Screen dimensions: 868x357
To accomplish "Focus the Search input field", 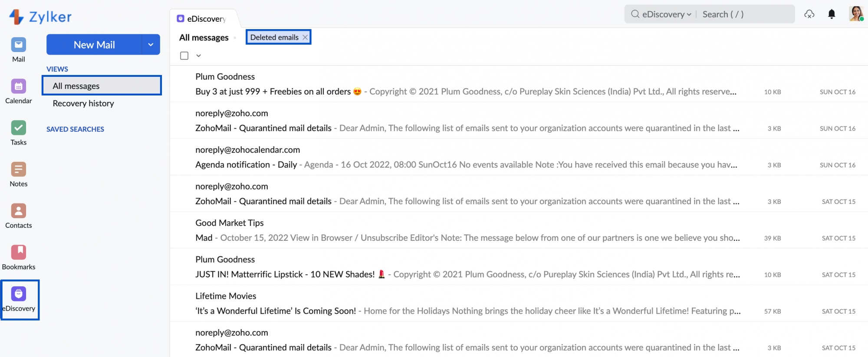I will tap(746, 14).
